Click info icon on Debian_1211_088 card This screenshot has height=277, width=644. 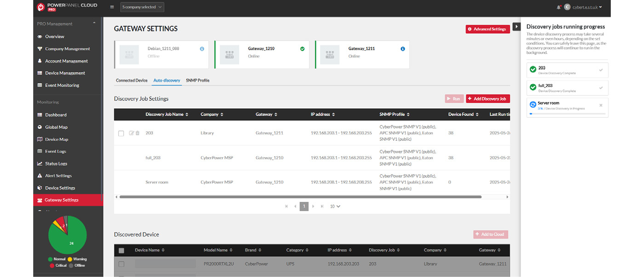click(202, 49)
